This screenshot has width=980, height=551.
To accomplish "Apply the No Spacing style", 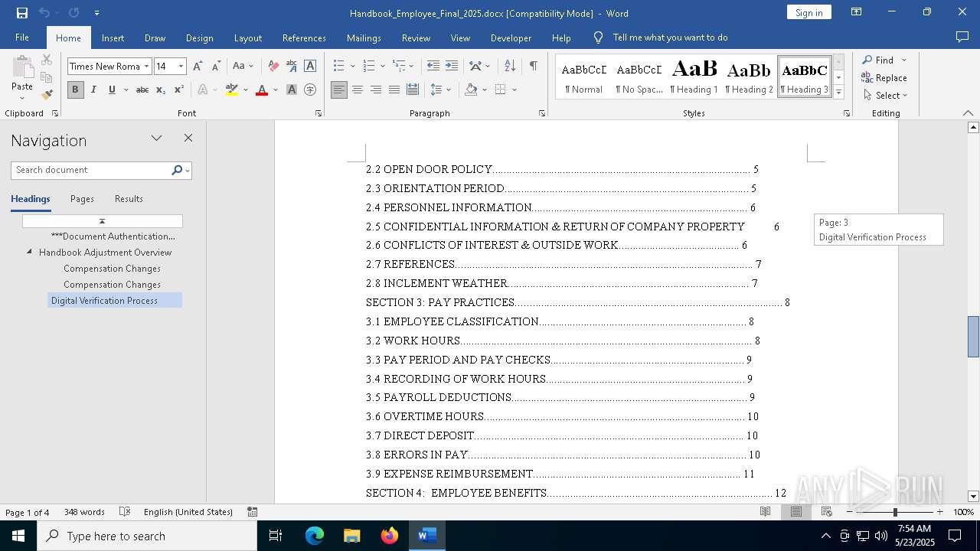I will click(639, 77).
